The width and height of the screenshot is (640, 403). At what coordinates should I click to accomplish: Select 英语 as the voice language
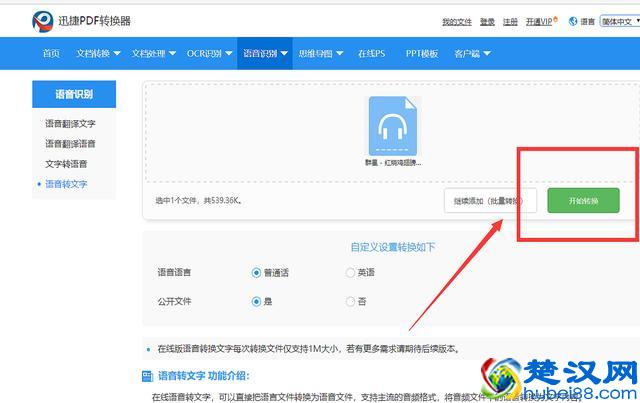350,272
